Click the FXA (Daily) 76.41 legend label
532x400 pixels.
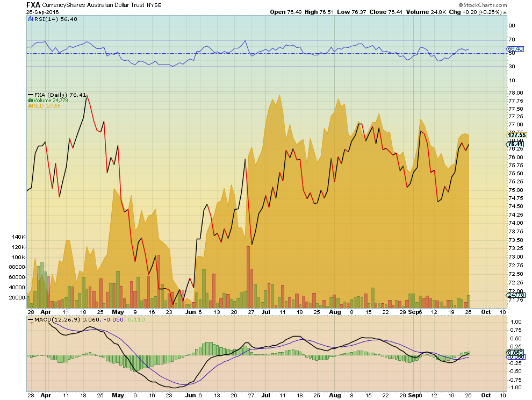60,95
